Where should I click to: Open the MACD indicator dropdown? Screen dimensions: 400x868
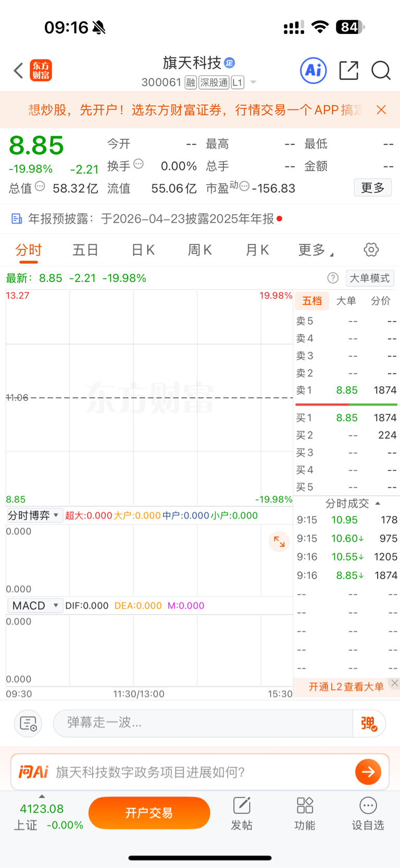point(34,606)
